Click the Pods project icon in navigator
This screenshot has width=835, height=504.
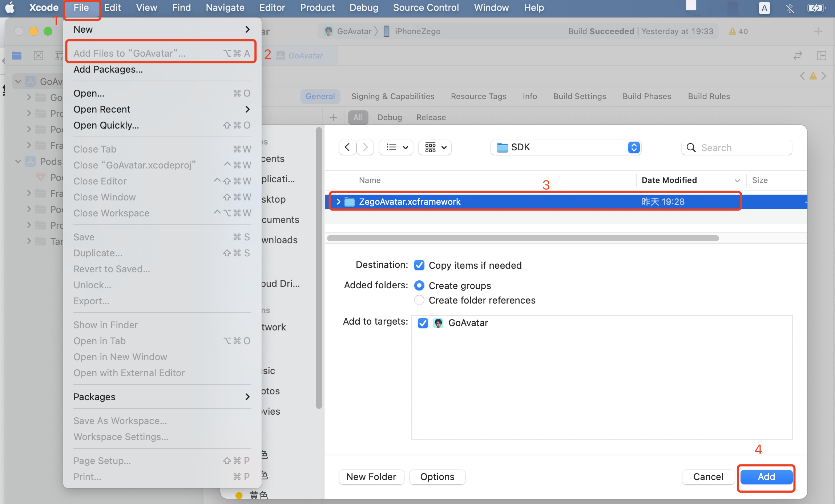click(31, 161)
